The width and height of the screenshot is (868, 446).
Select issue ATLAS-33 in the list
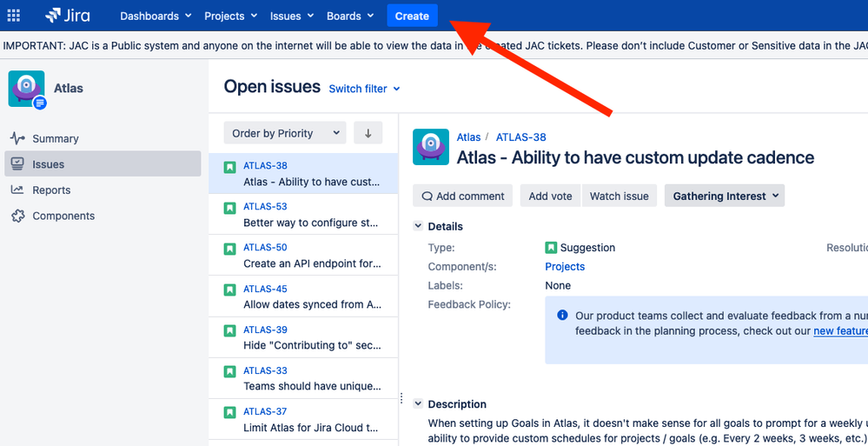[x=303, y=378]
